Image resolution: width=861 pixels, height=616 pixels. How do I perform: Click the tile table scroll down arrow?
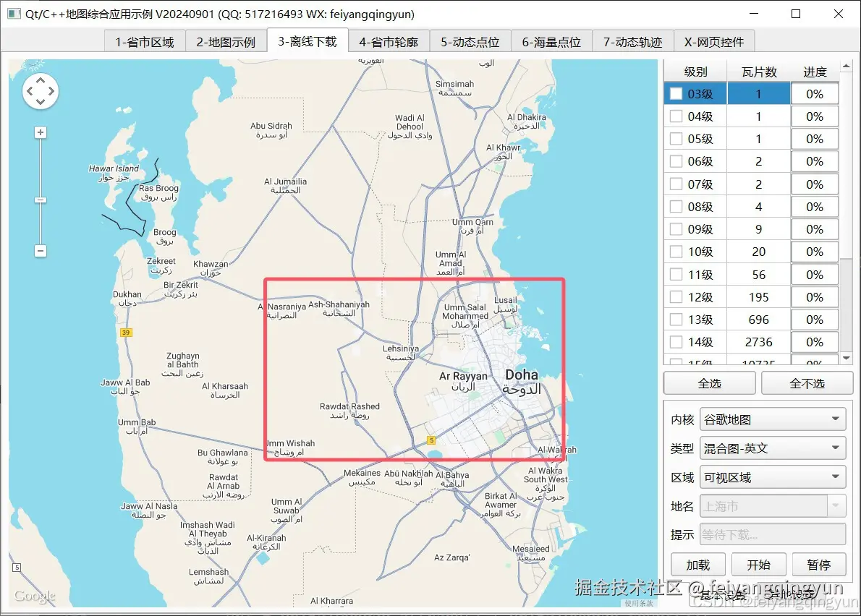847,358
